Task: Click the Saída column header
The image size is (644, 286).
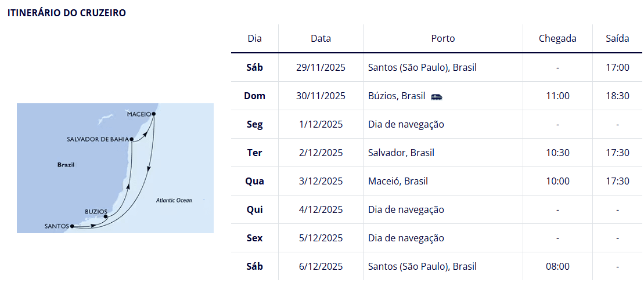Action: click(x=617, y=38)
